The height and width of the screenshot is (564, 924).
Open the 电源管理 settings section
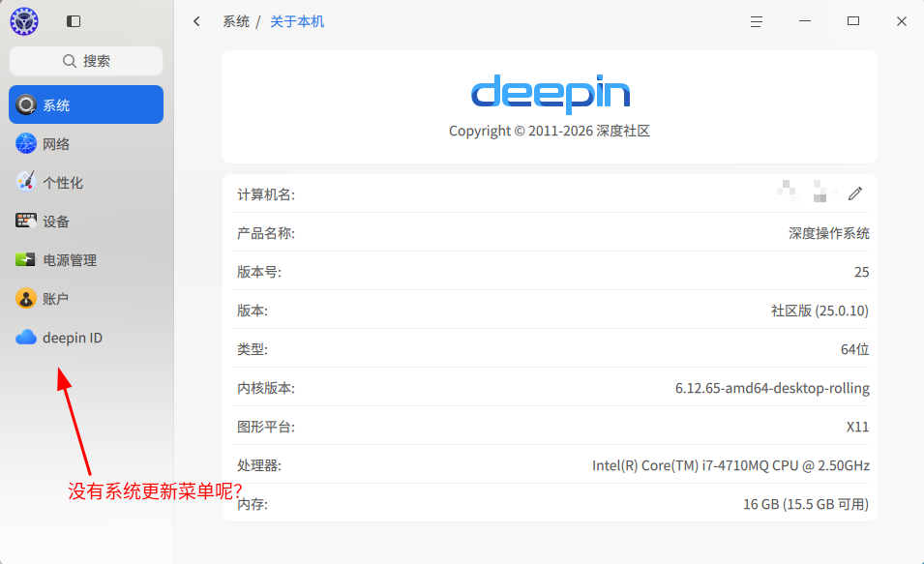coord(86,260)
